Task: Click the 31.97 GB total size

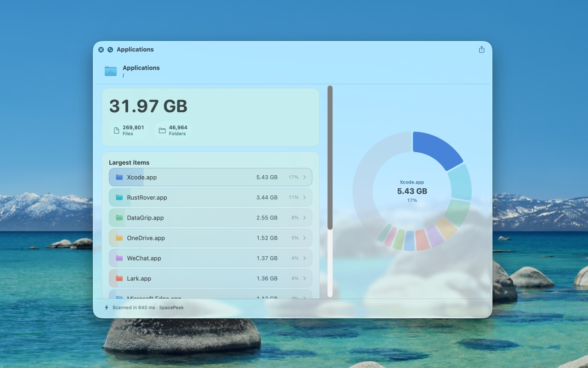Action: [x=148, y=106]
